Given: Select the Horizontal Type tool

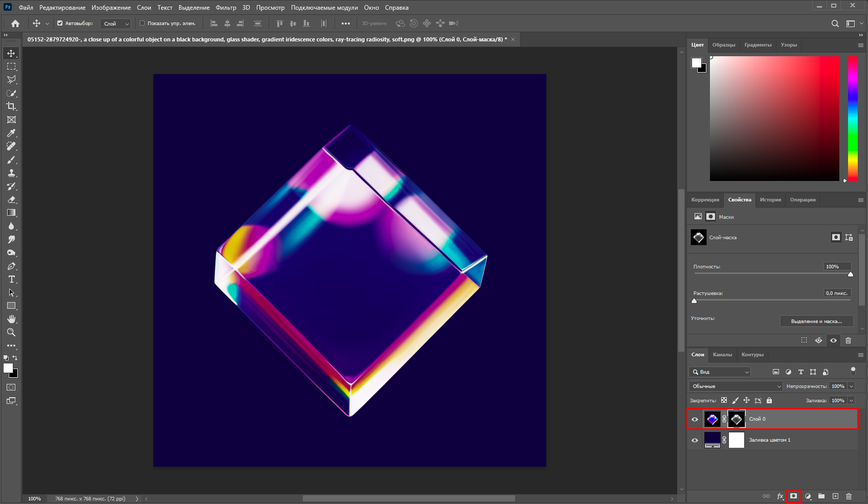Looking at the screenshot, I should click(x=11, y=279).
